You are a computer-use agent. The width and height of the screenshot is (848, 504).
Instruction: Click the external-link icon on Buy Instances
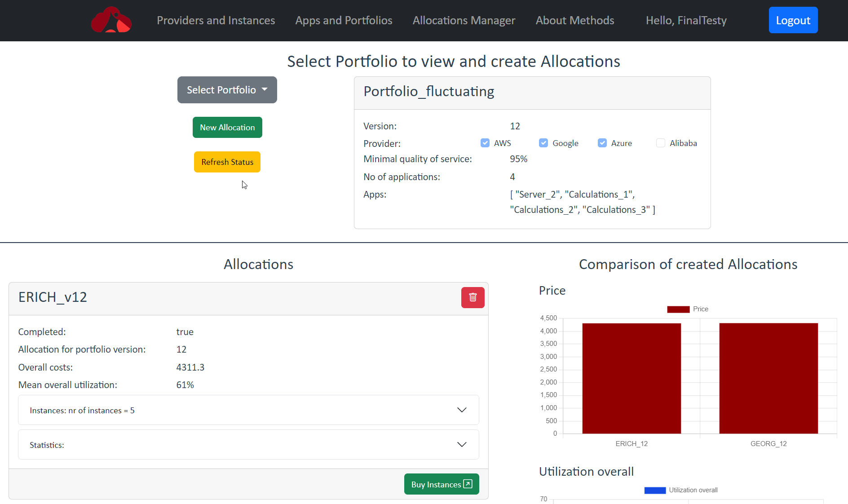(x=468, y=484)
